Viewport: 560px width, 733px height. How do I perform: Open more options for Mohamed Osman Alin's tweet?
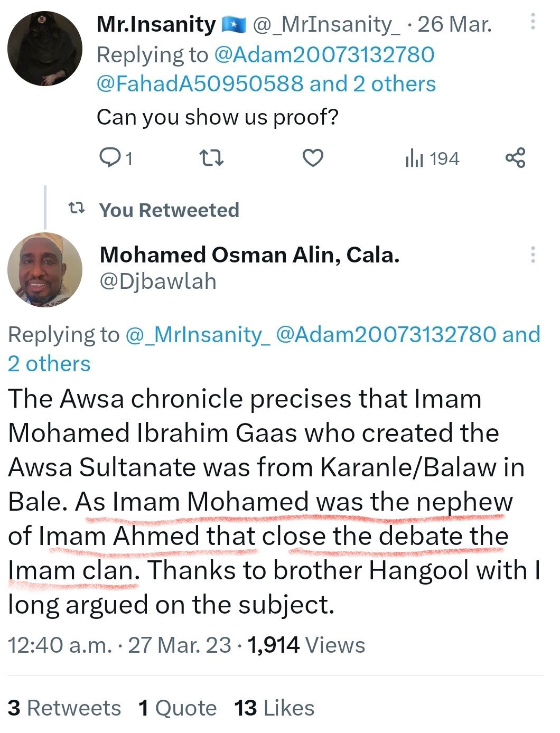point(533,255)
